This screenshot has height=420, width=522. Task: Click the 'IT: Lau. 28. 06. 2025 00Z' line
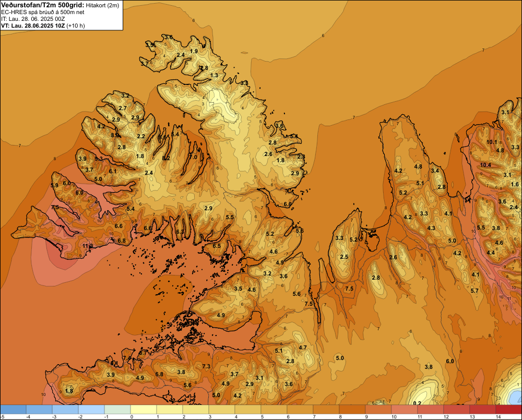coord(32,19)
